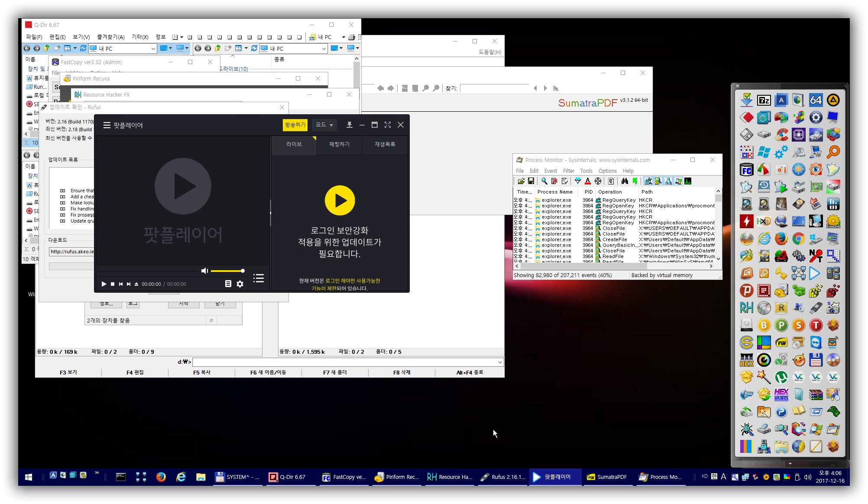868x504 pixels.
Task: Mute the PotPlayer speaker icon
Action: tap(204, 271)
